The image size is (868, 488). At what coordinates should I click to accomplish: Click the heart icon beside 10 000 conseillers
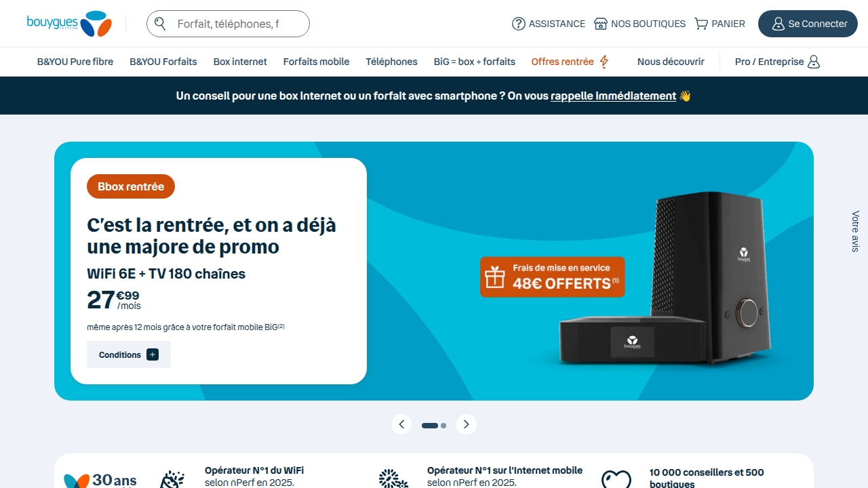coord(616,479)
